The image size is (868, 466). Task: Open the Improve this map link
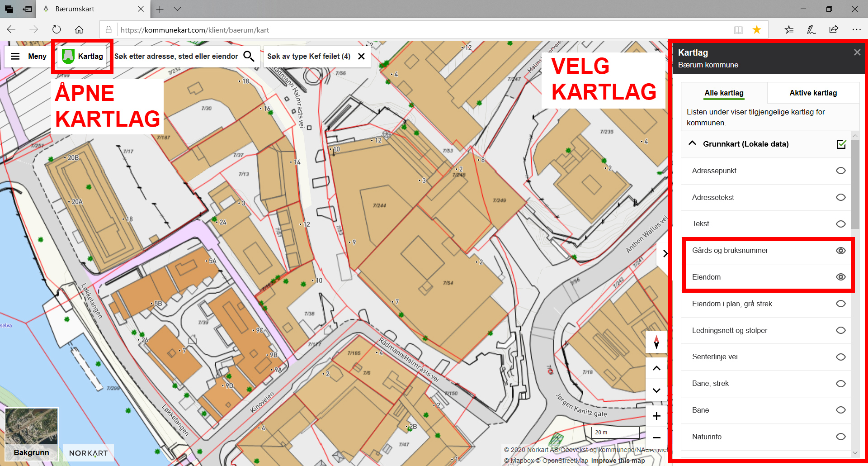pos(618,461)
